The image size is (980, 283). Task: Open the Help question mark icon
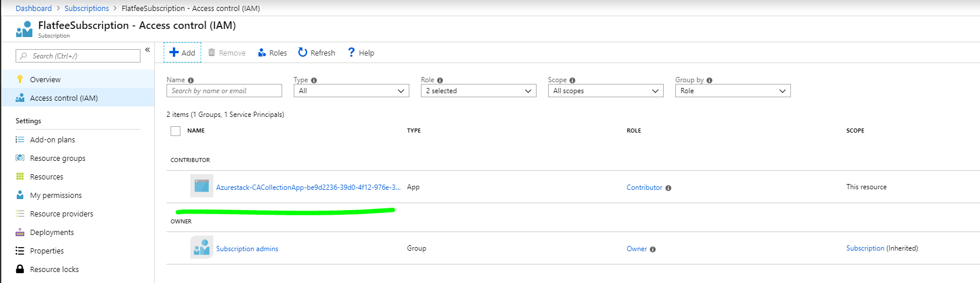351,53
